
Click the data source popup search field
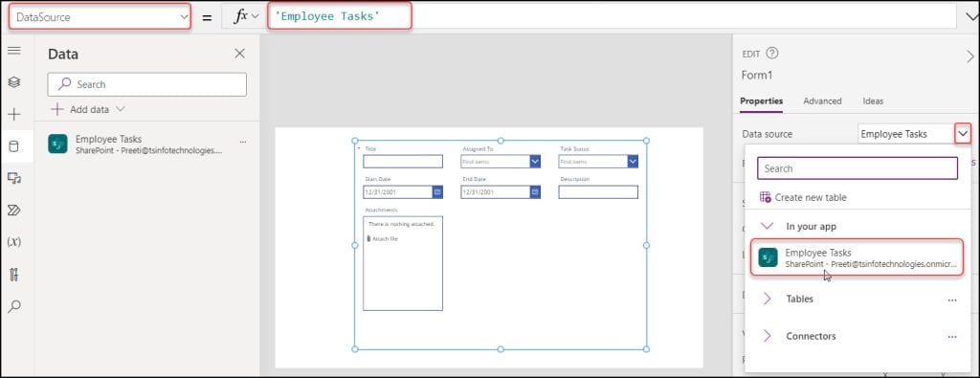click(x=857, y=168)
